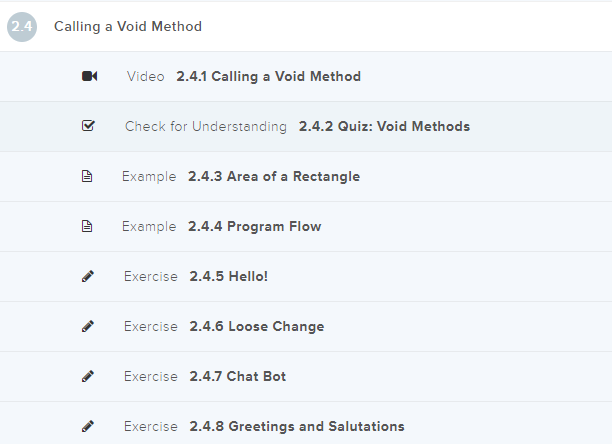
Task: Click the Check for Understanding label
Action: (206, 127)
